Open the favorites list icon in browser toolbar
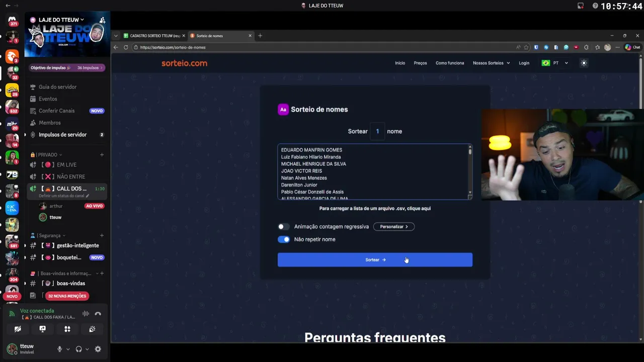This screenshot has height=362, width=644. pyautogui.click(x=597, y=47)
